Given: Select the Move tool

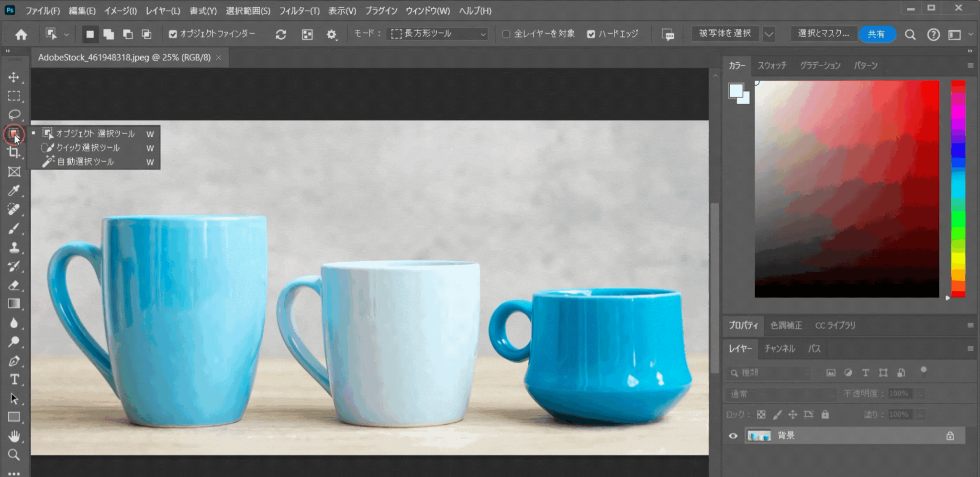Looking at the screenshot, I should [14, 78].
